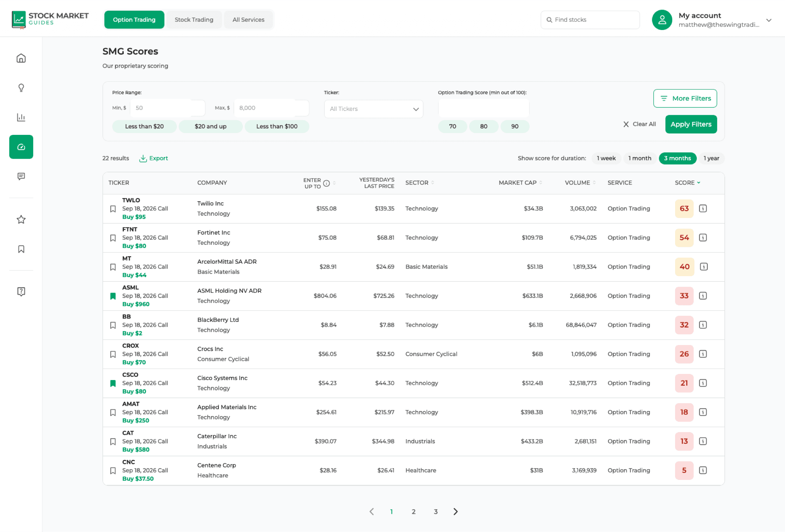Click the min price input field
The image size is (785, 532).
click(x=167, y=108)
